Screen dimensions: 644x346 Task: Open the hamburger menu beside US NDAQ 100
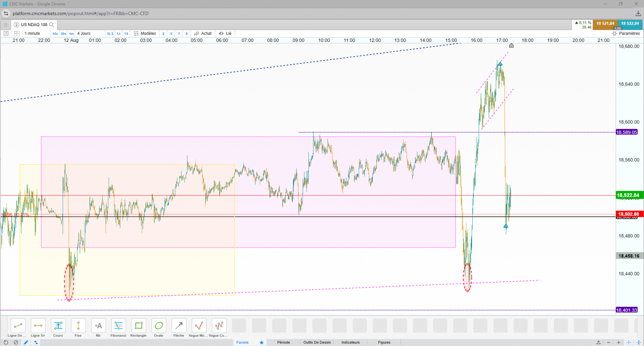(5, 25)
